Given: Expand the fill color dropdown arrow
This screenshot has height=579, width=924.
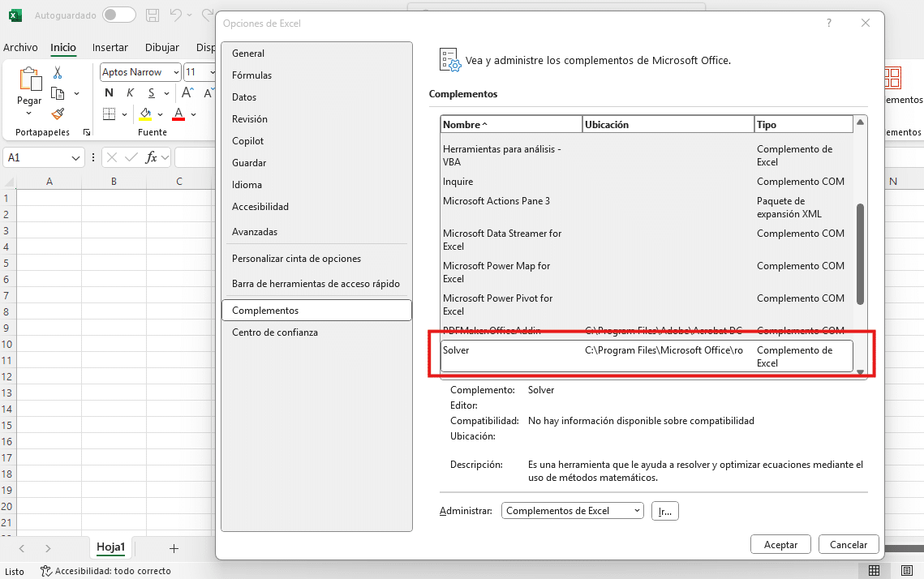Looking at the screenshot, I should (160, 114).
